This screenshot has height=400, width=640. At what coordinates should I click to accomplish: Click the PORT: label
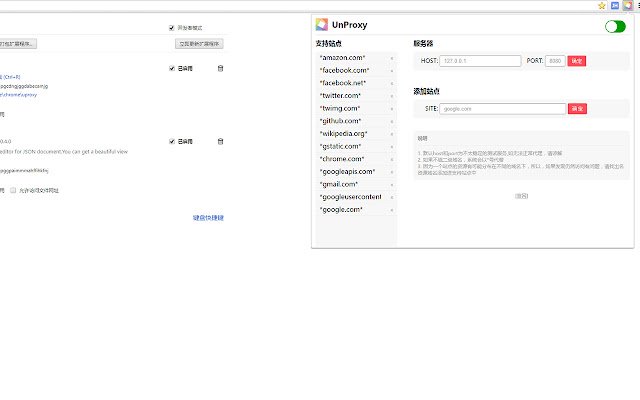535,61
